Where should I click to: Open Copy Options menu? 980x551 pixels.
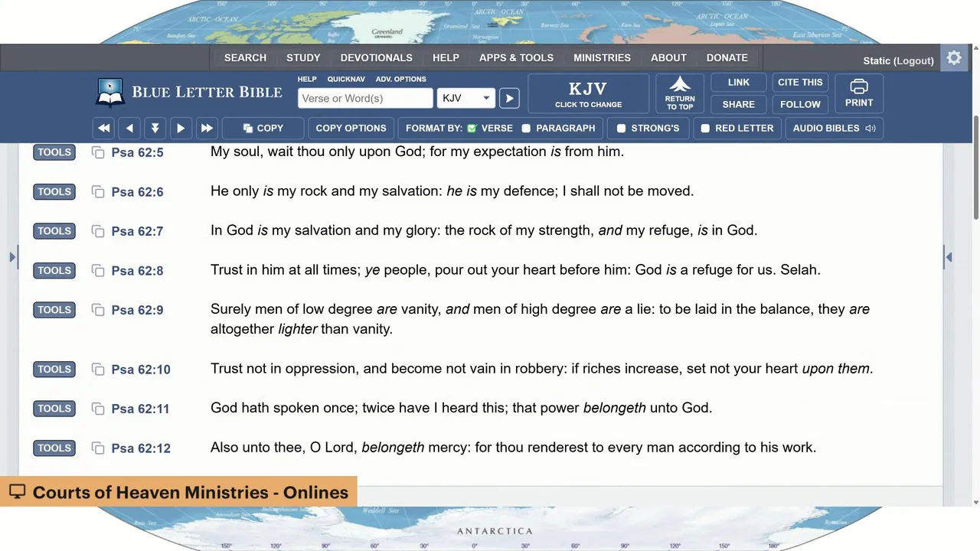[x=351, y=128]
